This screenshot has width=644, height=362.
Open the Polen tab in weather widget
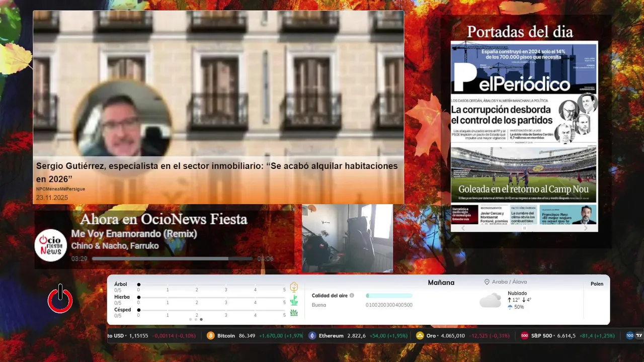tap(597, 284)
